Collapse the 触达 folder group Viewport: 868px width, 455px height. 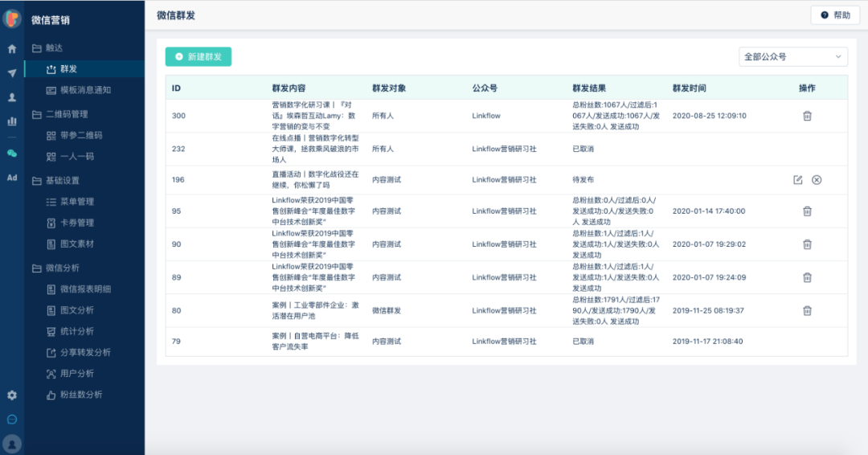(47, 48)
